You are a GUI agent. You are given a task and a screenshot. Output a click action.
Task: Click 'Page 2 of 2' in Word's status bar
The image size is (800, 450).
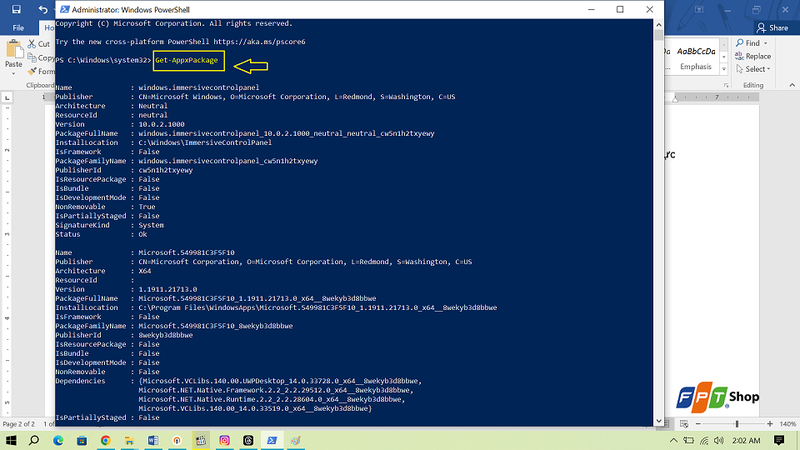click(x=19, y=424)
